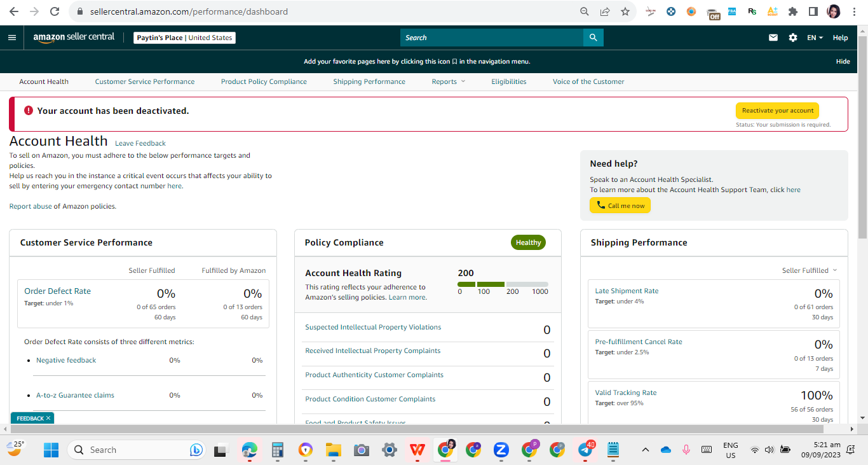868x465 pixels.
Task: Open the browser zoom indicator icon
Action: coord(585,11)
